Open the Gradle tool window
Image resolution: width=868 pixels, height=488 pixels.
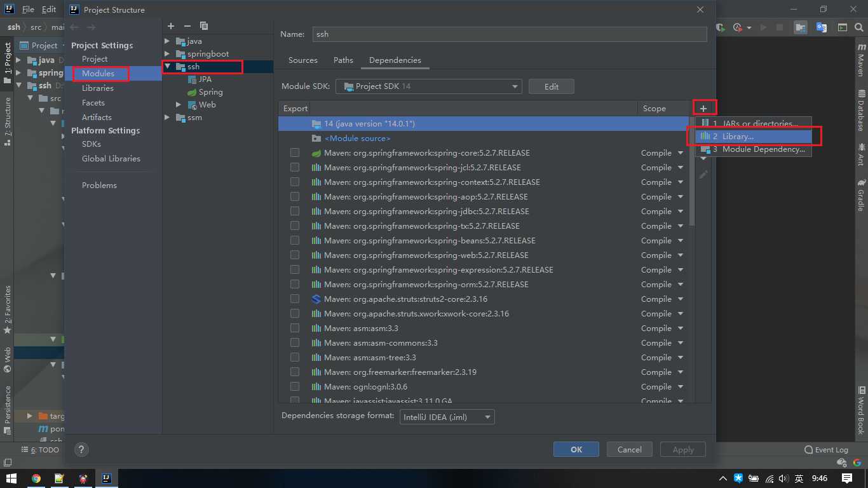click(x=861, y=196)
